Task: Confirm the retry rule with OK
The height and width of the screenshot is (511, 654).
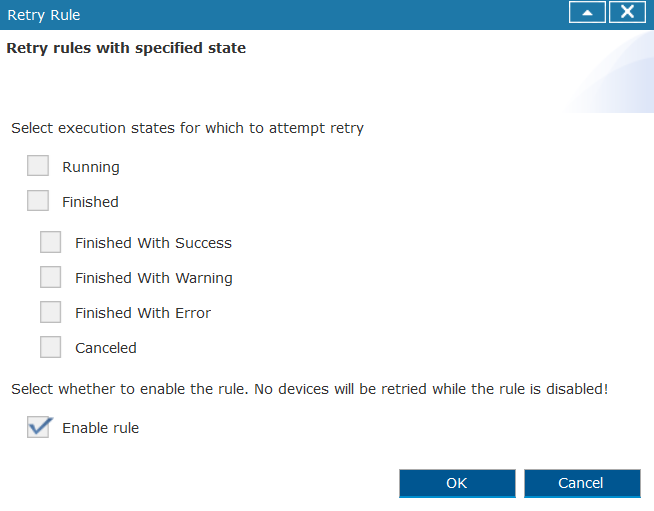Action: pyautogui.click(x=457, y=483)
